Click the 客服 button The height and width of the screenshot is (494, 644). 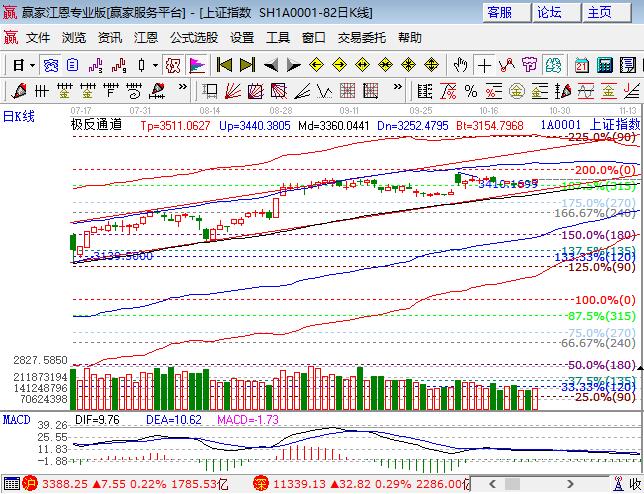500,12
